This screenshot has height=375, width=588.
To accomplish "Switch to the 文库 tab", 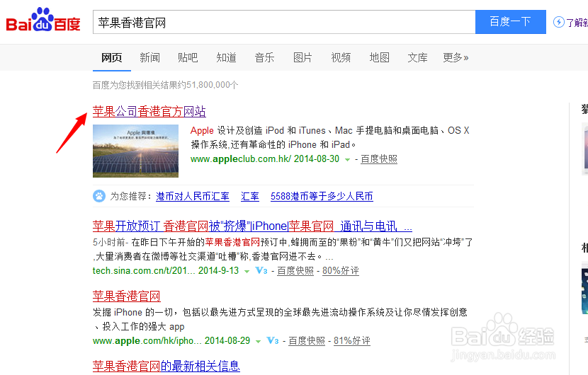I will tap(417, 57).
